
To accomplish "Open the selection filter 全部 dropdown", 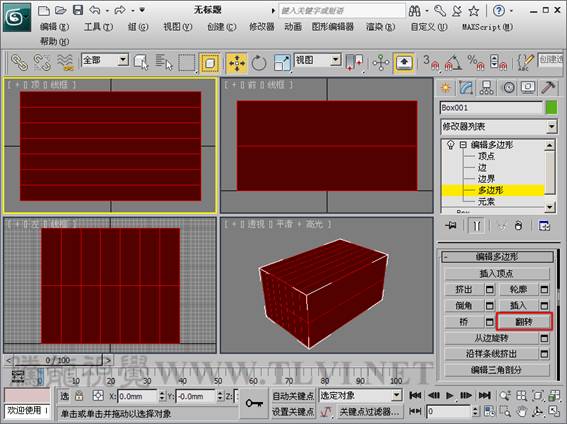I will click(x=105, y=60).
